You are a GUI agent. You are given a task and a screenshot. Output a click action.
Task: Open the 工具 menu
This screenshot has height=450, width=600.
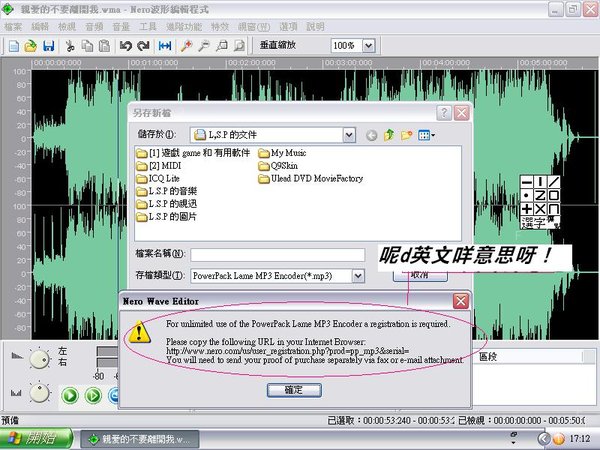148,27
